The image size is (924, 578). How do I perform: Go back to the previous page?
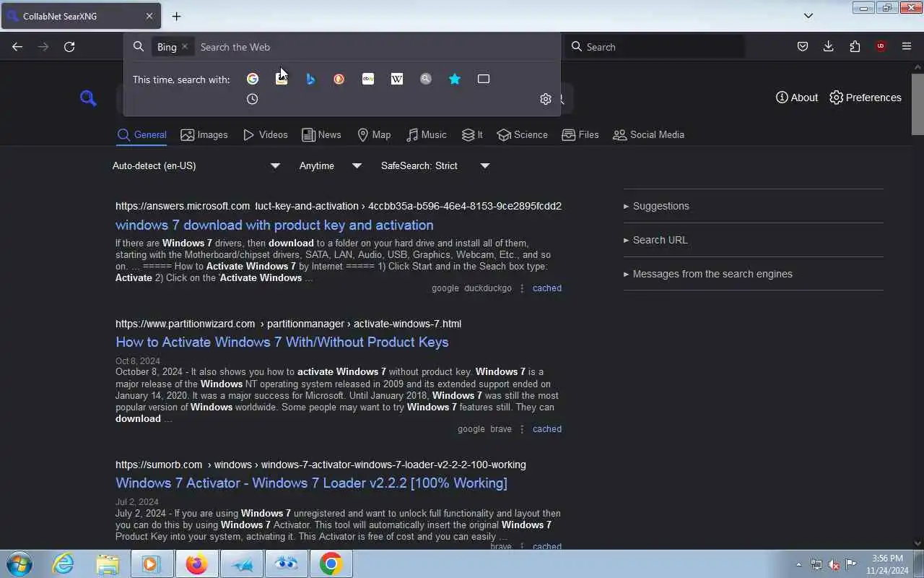point(17,47)
